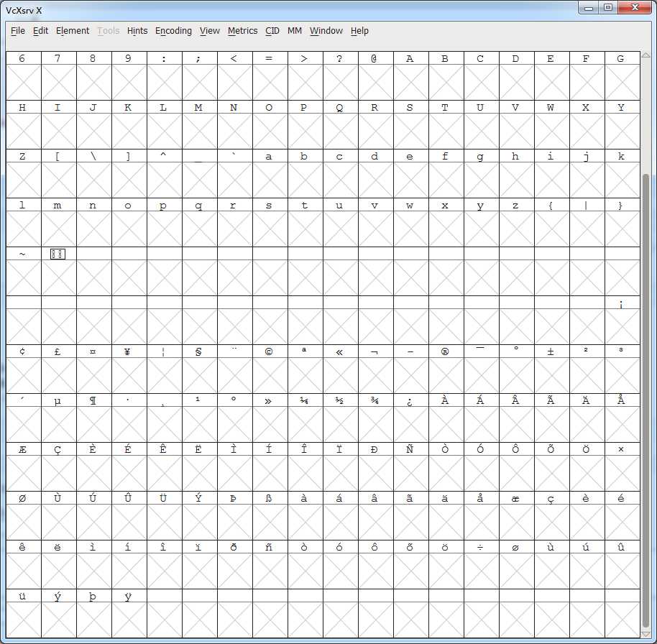
Task: Select the question mark glyph cell
Action: coord(341,76)
